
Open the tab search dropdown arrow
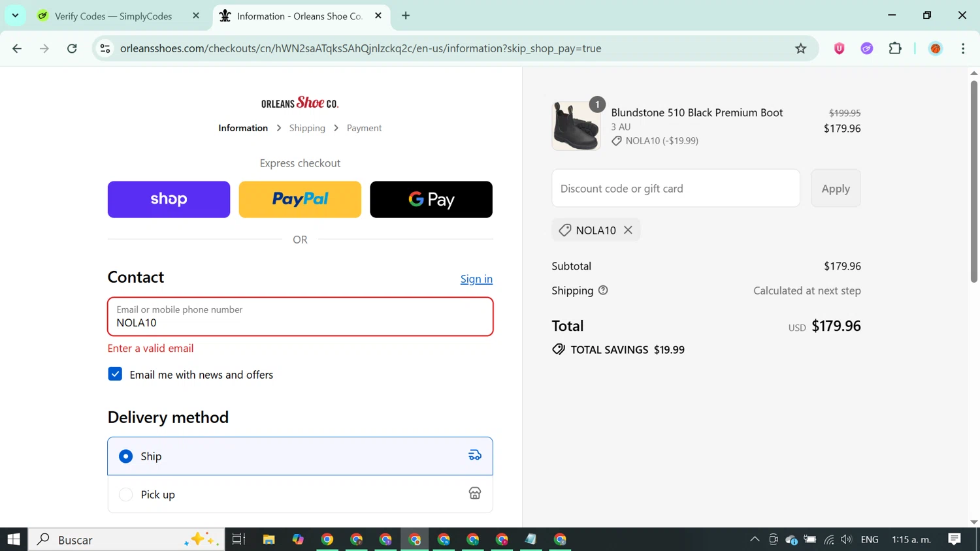coord(15,16)
